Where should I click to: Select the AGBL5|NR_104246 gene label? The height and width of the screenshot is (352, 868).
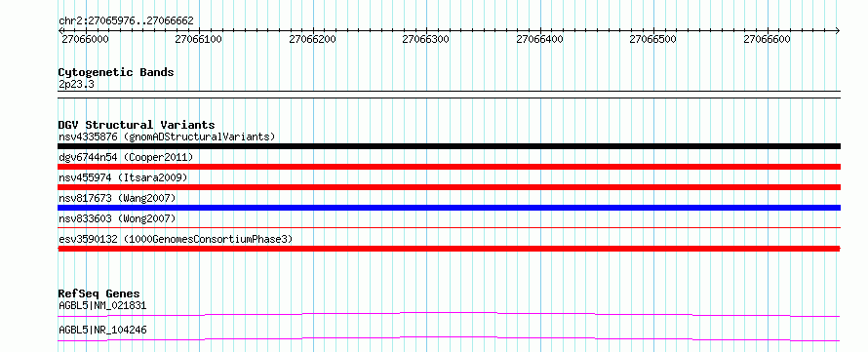pos(102,330)
